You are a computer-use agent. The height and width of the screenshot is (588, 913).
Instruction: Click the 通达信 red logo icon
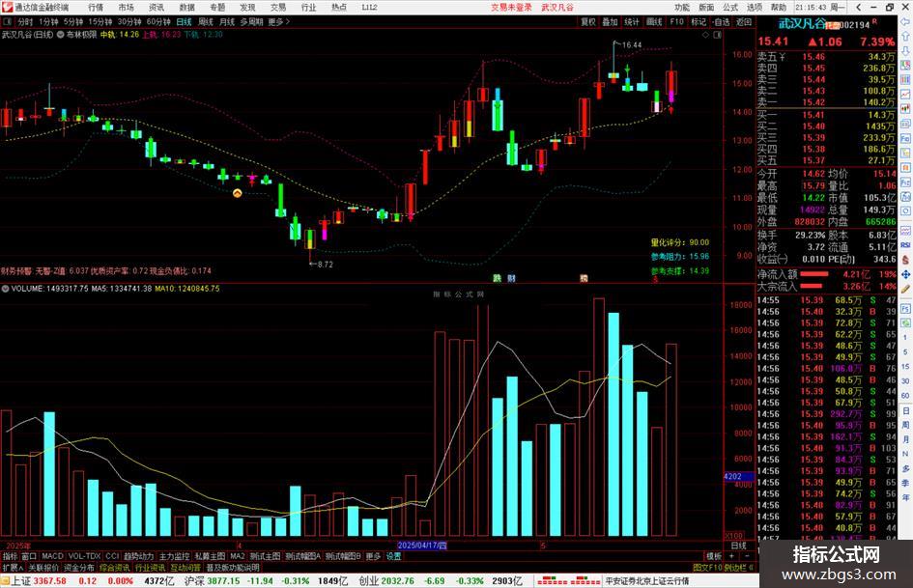(7, 7)
